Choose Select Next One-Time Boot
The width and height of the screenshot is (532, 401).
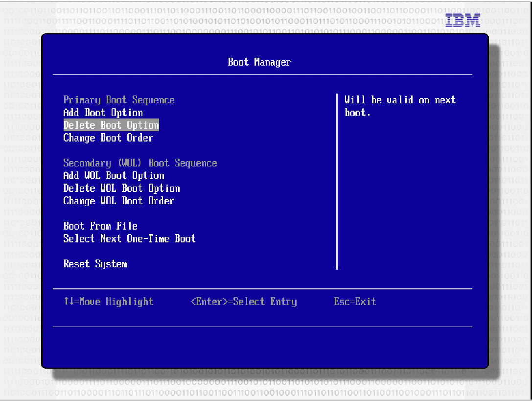click(129, 238)
